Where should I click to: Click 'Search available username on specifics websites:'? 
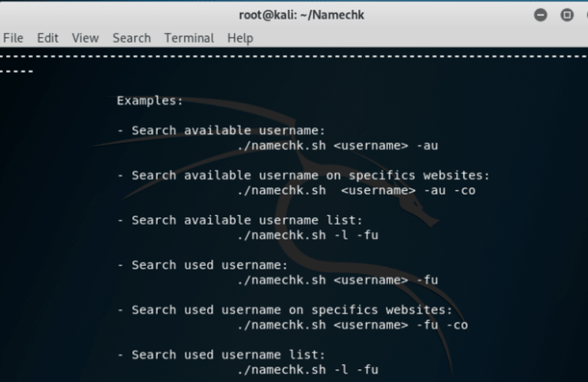(x=303, y=175)
